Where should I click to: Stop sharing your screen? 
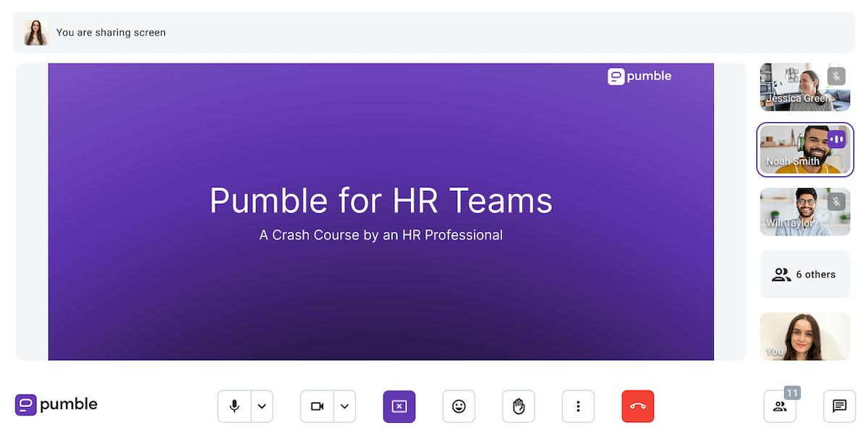pos(399,406)
